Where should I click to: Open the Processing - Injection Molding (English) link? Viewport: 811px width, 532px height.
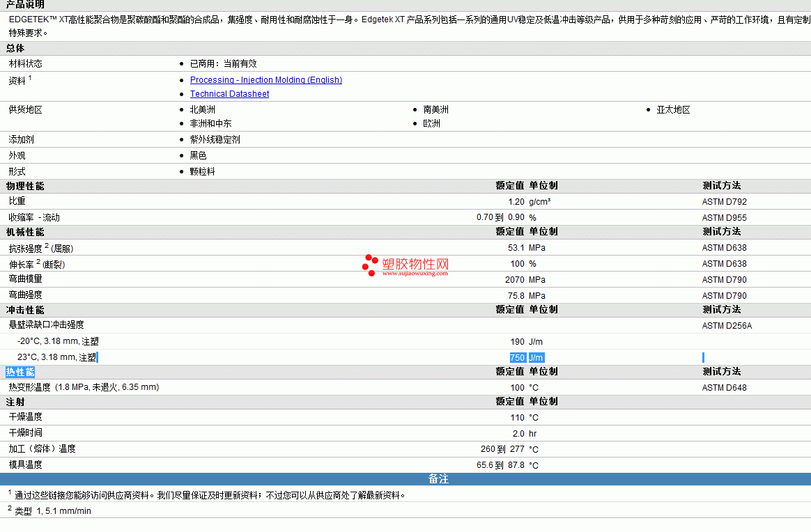(266, 79)
